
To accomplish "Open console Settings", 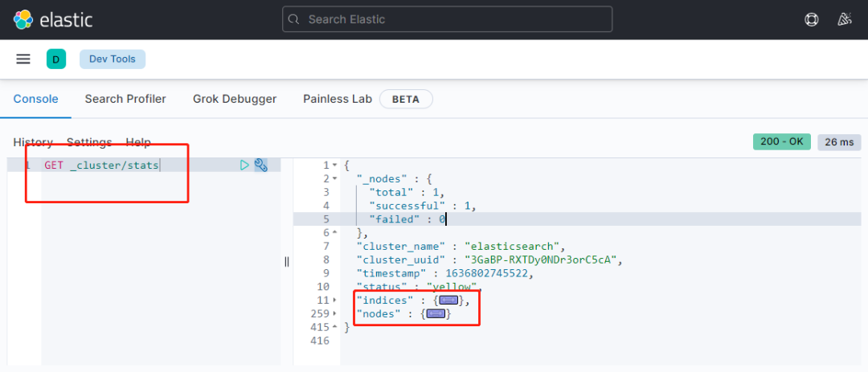I will click(x=89, y=142).
